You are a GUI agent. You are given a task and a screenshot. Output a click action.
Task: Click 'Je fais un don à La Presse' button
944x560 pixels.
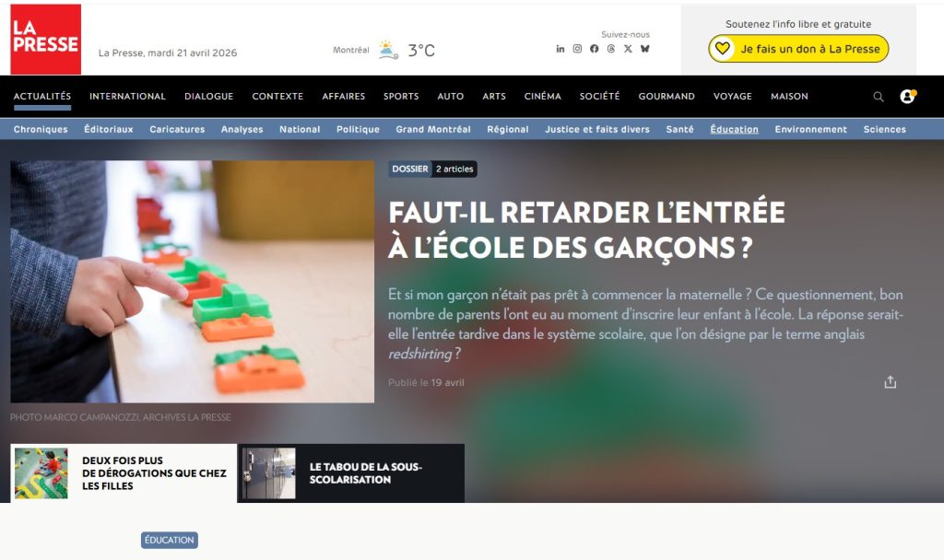pos(798,49)
